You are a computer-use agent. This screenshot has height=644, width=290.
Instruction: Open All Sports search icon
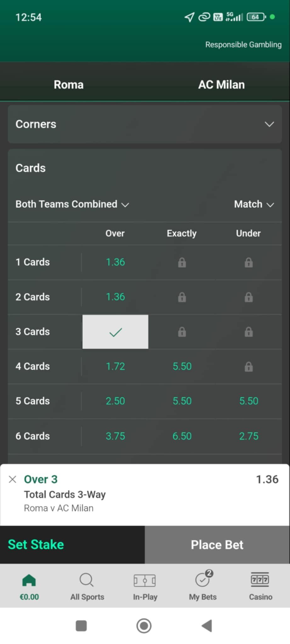pos(87,580)
